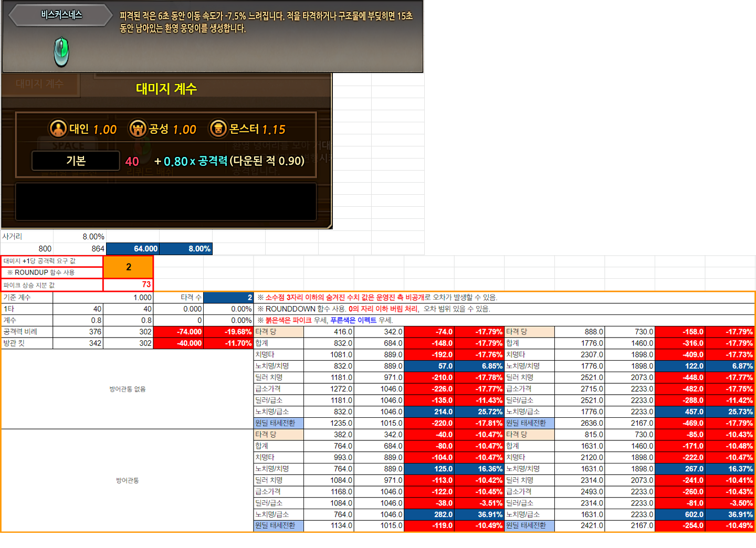756x548 pixels.
Task: Click the (다운된 적 0.90) text
Action: pos(267,161)
